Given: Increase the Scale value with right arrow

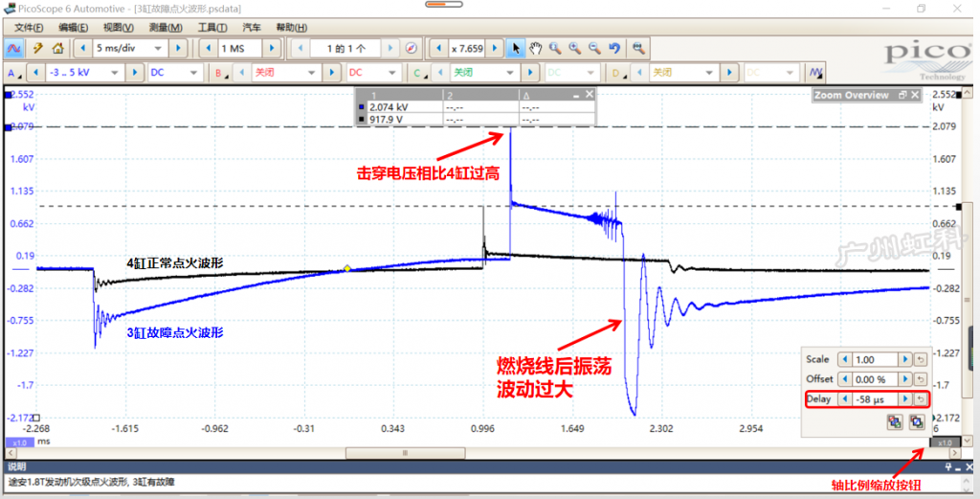Looking at the screenshot, I should click(x=904, y=359).
